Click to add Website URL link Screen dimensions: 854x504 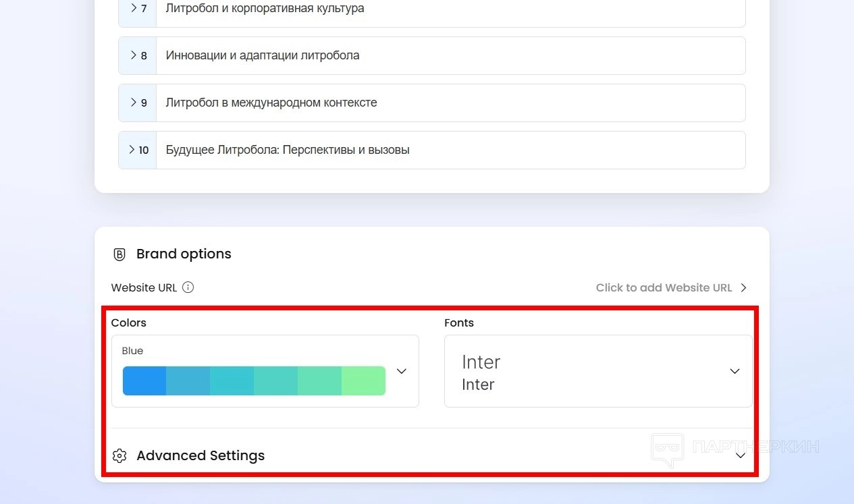tap(664, 287)
